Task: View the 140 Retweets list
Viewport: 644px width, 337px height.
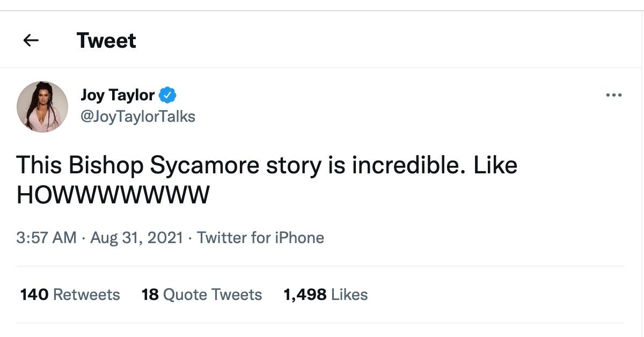Action: tap(69, 294)
